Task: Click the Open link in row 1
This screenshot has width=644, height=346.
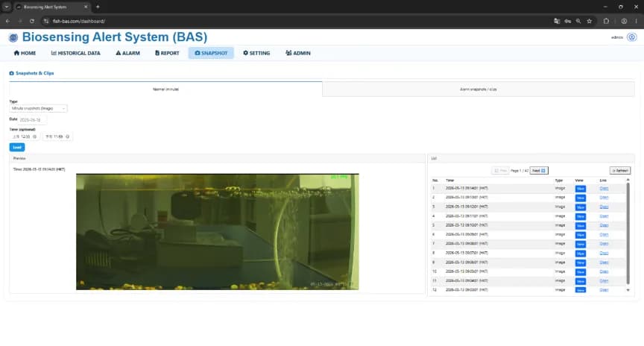Action: (604, 188)
